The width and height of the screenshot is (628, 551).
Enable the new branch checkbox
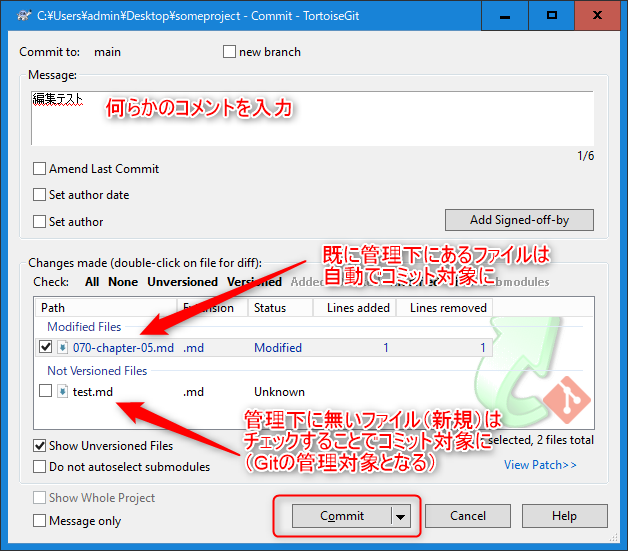(230, 52)
